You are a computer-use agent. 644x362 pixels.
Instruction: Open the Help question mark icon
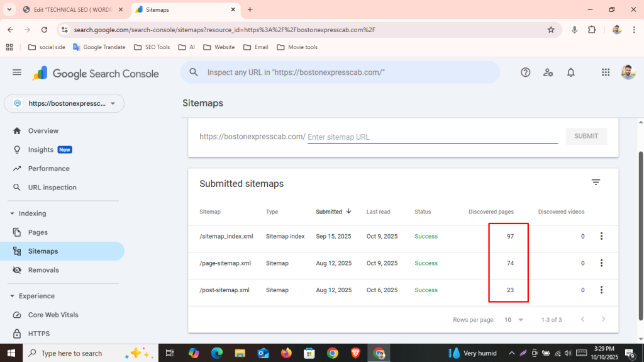[525, 72]
